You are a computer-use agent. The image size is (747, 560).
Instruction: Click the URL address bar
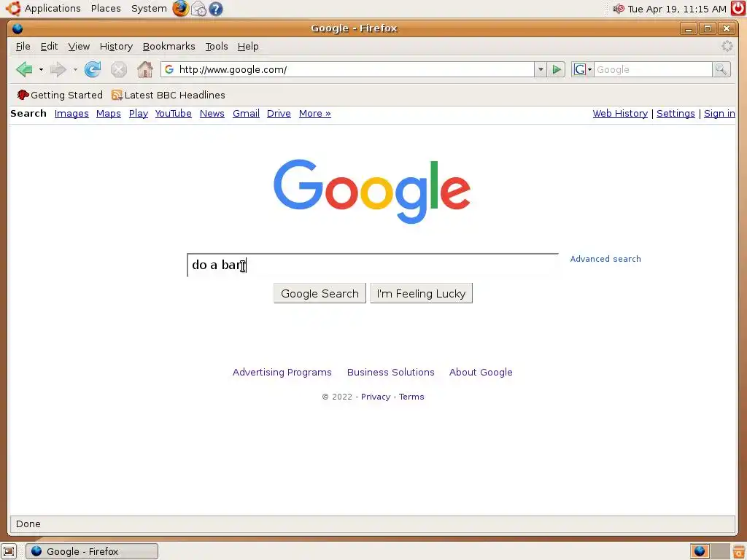(x=348, y=69)
